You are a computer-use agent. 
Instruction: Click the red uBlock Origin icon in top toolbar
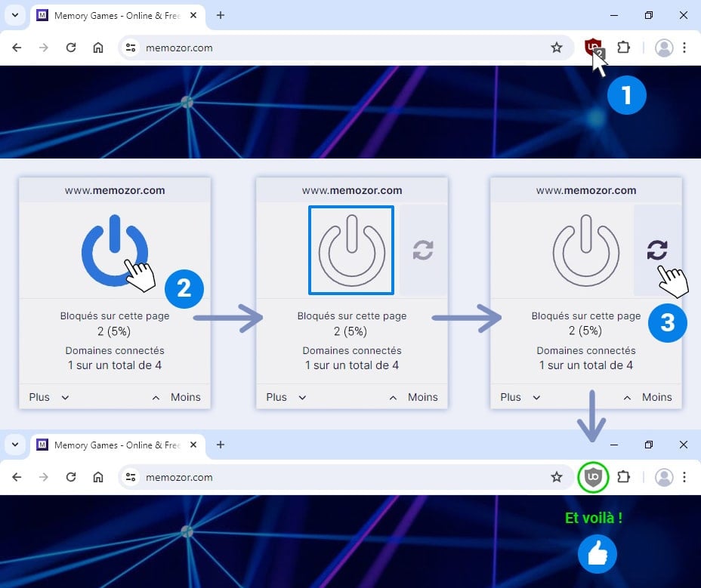(x=594, y=48)
